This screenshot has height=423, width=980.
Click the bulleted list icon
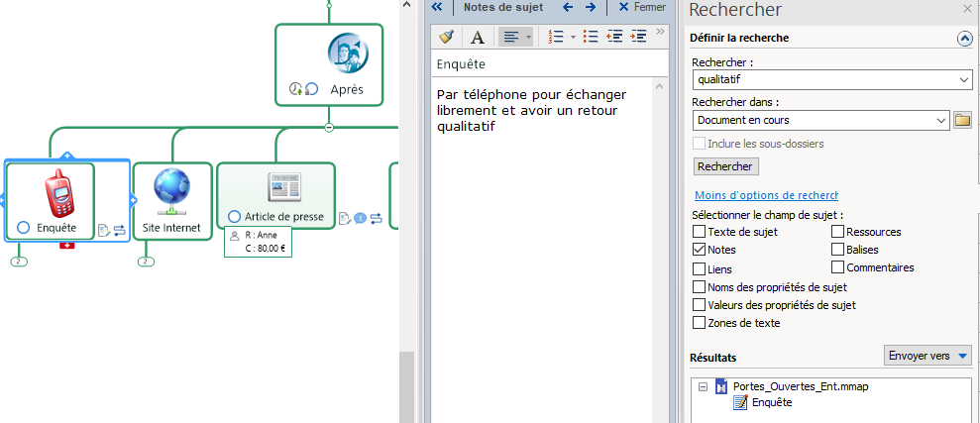pos(591,37)
